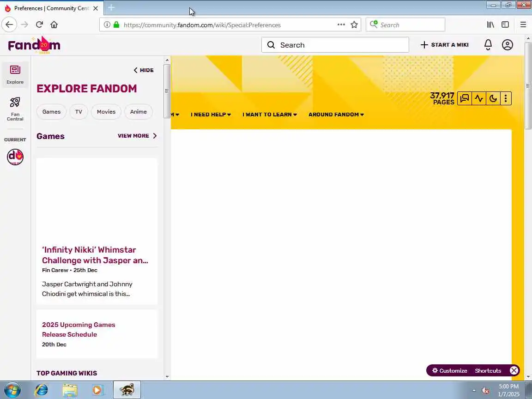The width and height of the screenshot is (532, 399).
Task: Open Discuss from the wiki header
Action: (x=465, y=98)
